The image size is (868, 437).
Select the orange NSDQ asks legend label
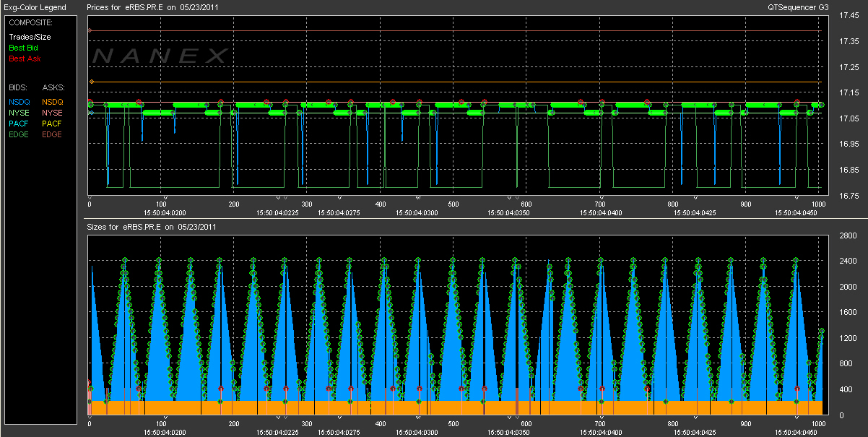tap(53, 102)
